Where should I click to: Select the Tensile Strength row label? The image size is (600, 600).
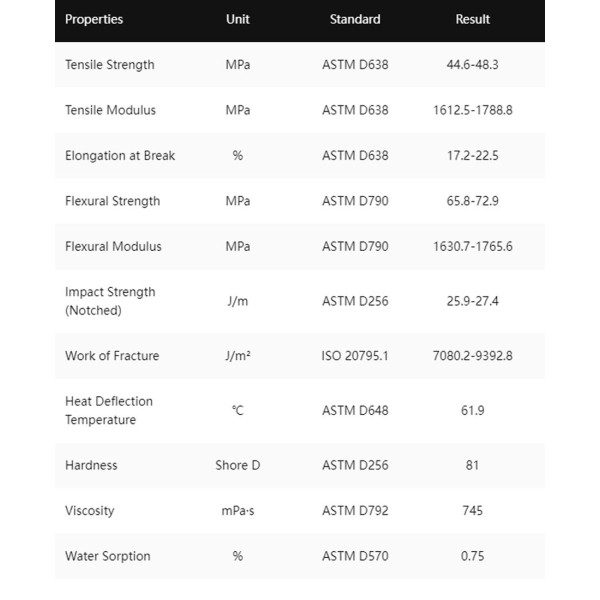tap(110, 65)
